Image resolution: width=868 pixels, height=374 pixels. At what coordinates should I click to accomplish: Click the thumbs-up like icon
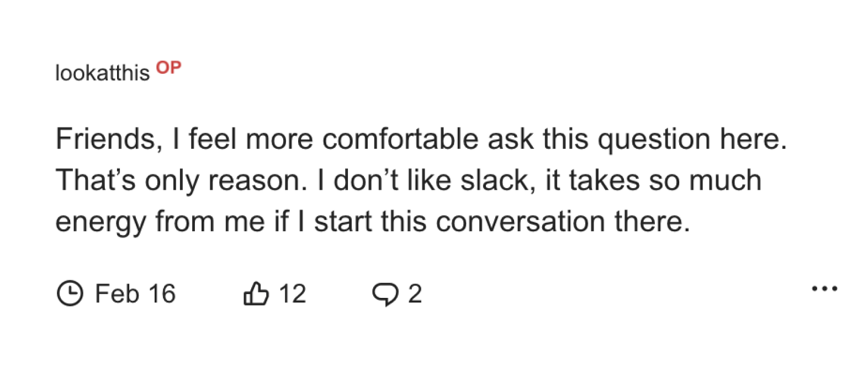click(256, 293)
